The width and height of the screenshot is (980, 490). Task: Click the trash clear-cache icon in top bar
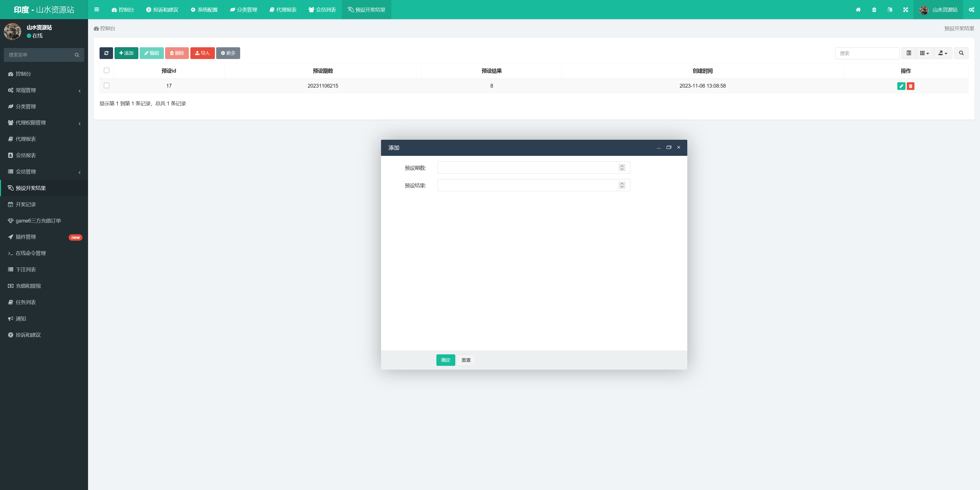(874, 9)
